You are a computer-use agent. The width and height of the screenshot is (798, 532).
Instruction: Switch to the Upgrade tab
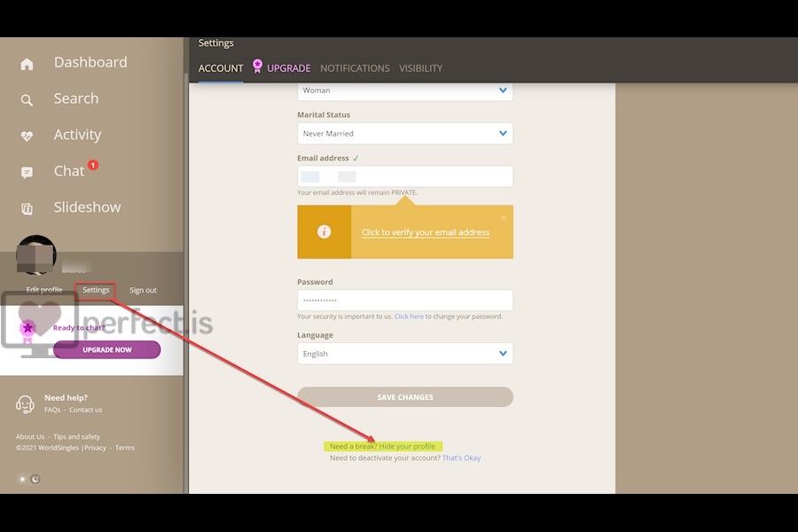coord(288,68)
